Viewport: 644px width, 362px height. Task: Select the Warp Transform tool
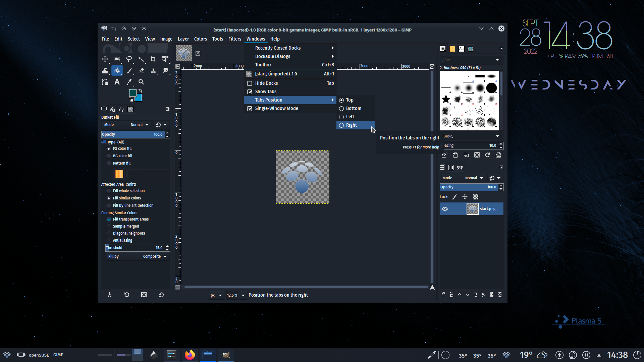(x=105, y=71)
